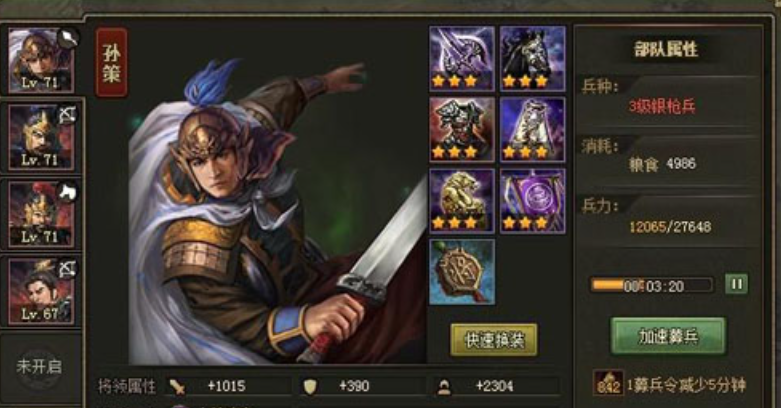The image size is (781, 408).
Task: Click 快速换装 quick equip button
Action: tap(494, 340)
